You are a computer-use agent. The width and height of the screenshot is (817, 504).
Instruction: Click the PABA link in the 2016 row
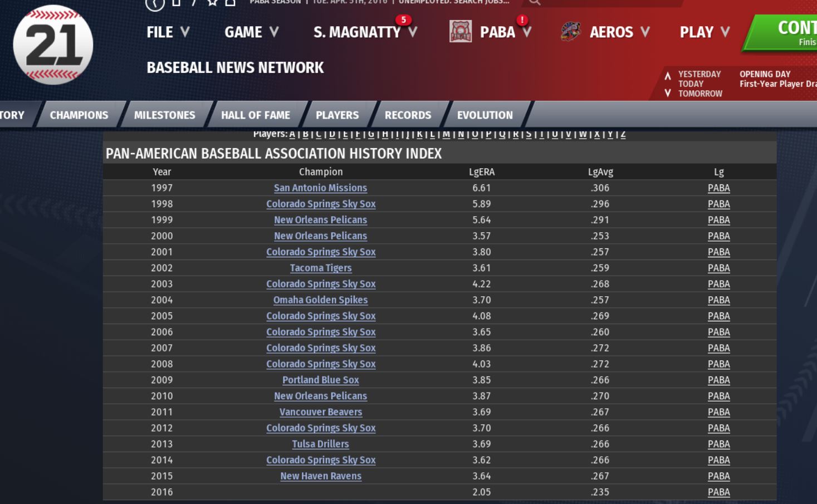(718, 492)
